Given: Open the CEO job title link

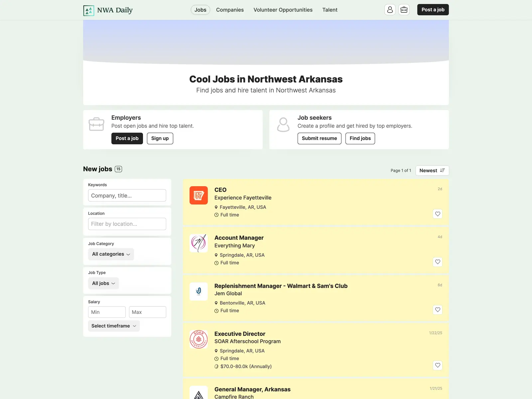Looking at the screenshot, I should point(220,190).
